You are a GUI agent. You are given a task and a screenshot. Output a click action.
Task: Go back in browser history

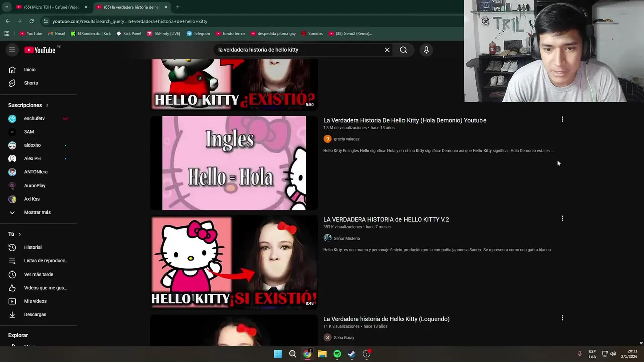point(7,21)
